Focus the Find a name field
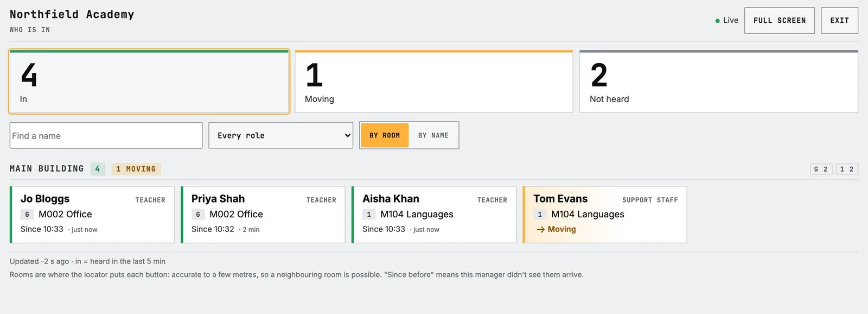Image resolution: width=868 pixels, height=314 pixels. tap(106, 135)
